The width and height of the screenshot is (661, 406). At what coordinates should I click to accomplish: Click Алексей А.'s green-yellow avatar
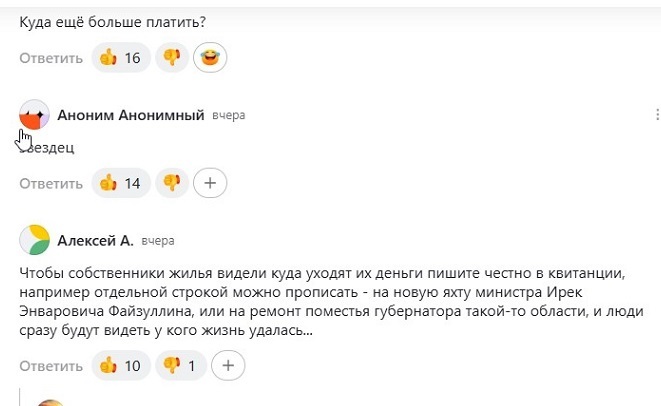pos(34,241)
